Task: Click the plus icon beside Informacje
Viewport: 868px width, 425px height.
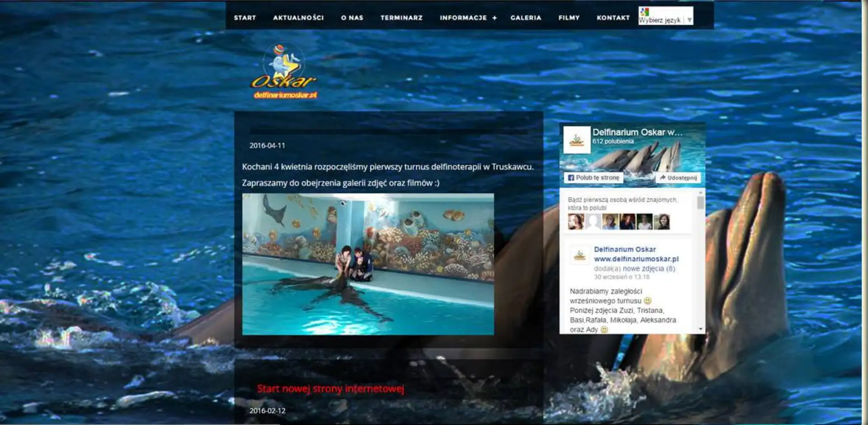Action: coord(495,18)
